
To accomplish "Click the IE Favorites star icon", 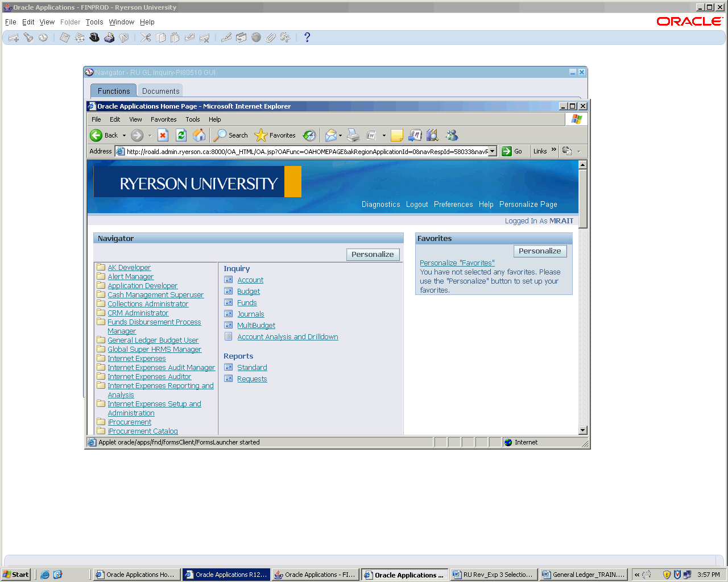I will coord(261,135).
